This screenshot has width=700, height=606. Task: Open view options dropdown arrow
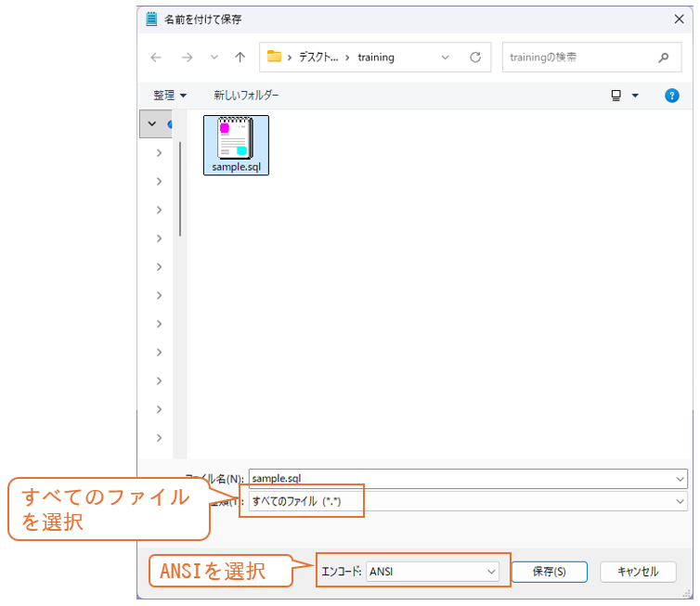click(x=635, y=95)
